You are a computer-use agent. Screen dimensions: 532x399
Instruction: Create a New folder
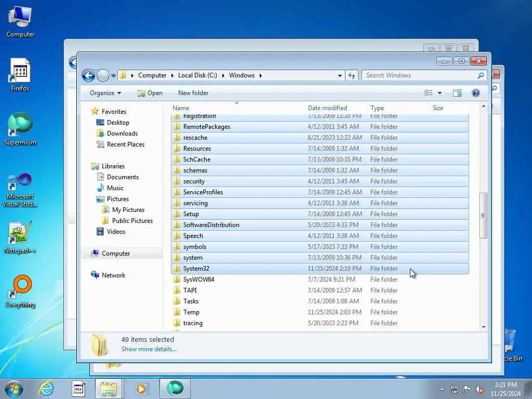[x=193, y=93]
